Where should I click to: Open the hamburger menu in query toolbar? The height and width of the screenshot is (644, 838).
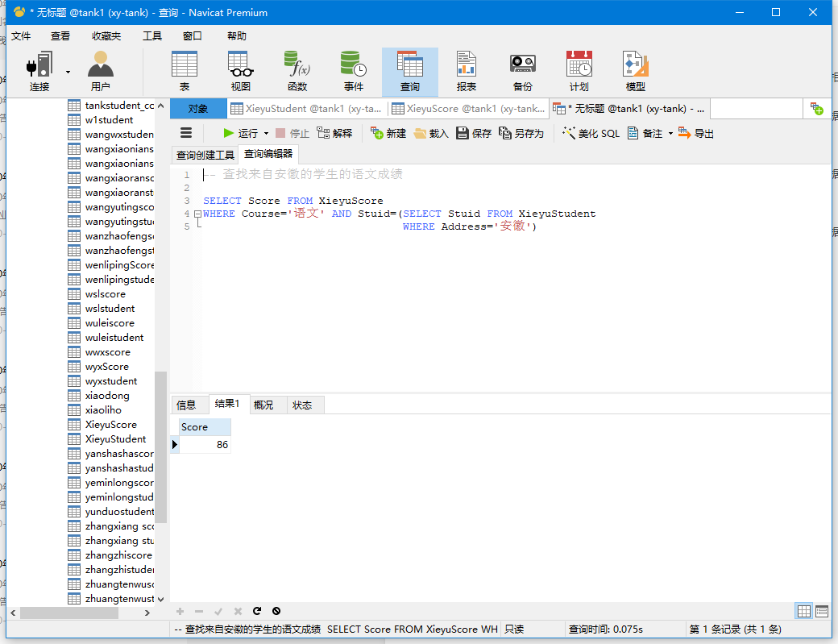tap(186, 132)
